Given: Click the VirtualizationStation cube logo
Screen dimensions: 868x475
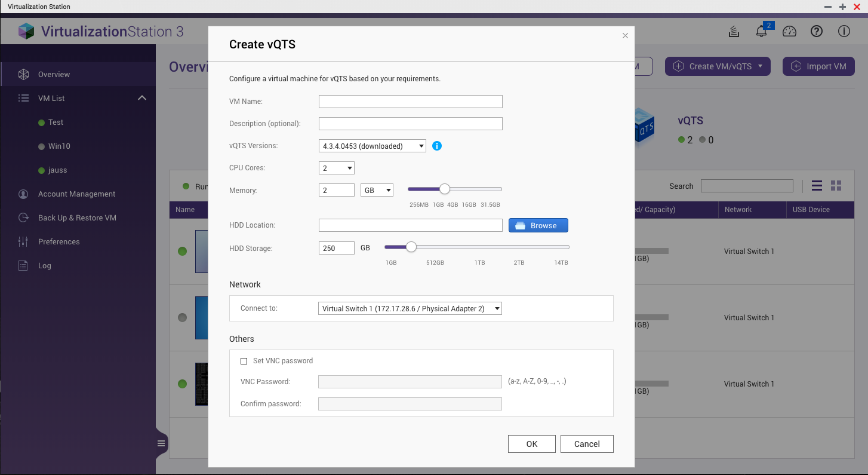Looking at the screenshot, I should [26, 31].
